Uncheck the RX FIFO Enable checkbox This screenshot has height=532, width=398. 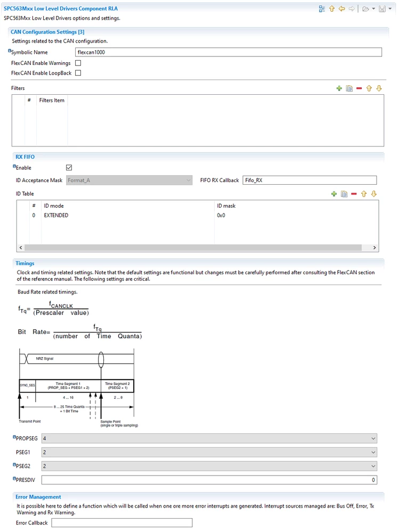69,168
